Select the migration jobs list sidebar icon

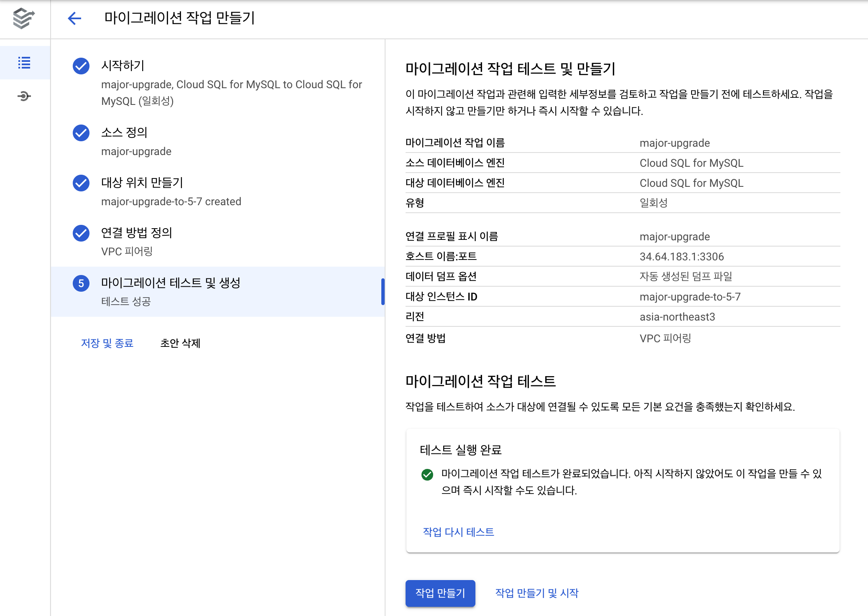24,63
